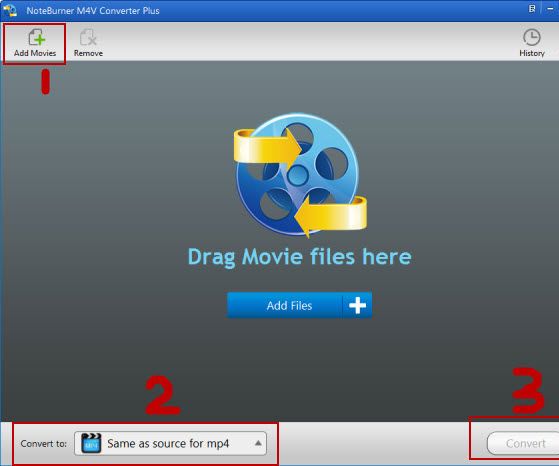559x466 pixels.
Task: Click the Add Movies toolbar icon
Action: click(37, 37)
